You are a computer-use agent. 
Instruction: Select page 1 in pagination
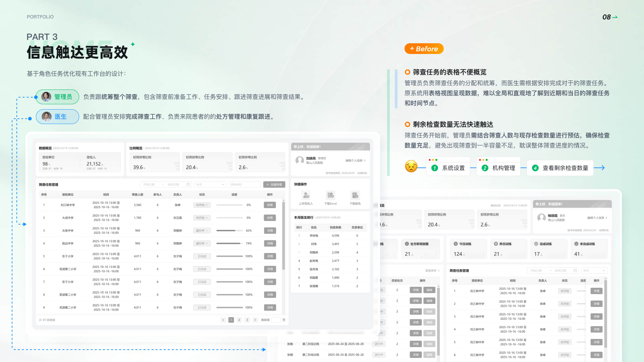pos(231,320)
